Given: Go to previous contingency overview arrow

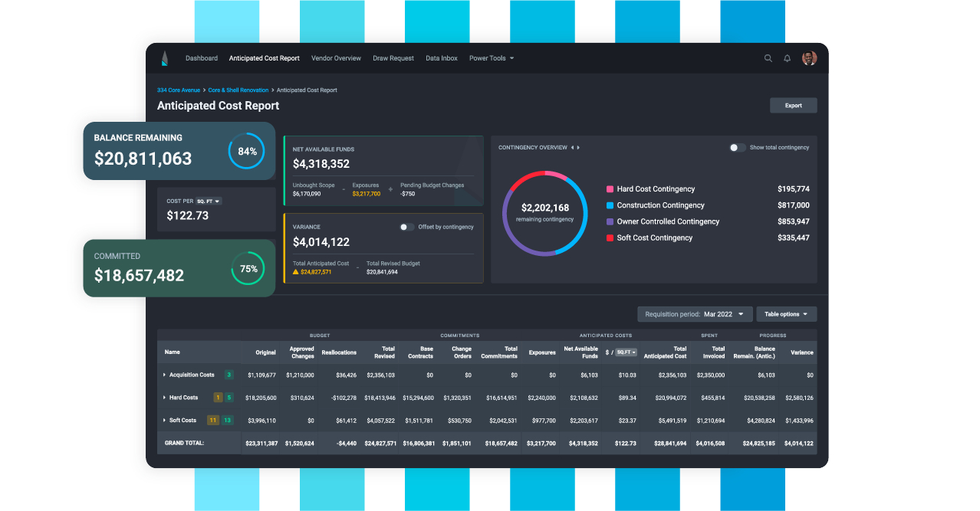Looking at the screenshot, I should 572,147.
